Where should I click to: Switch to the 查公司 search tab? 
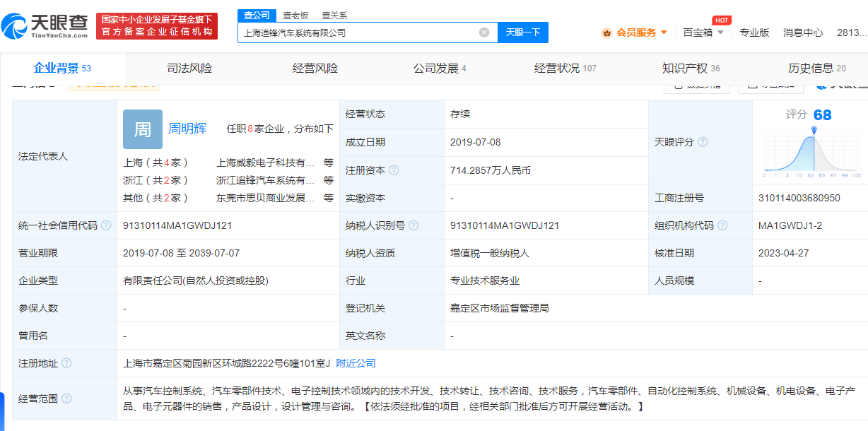coord(257,15)
